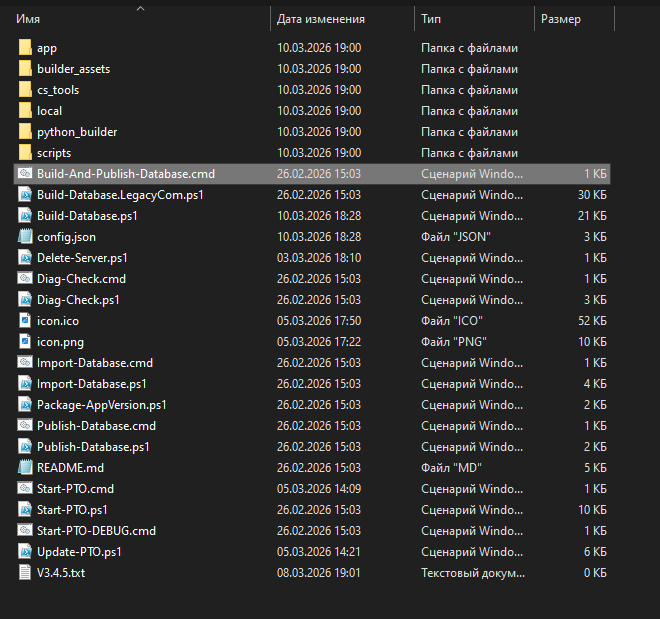This screenshot has width=660, height=619.
Task: Select the Start-PTO.cmd script icon
Action: point(26,489)
